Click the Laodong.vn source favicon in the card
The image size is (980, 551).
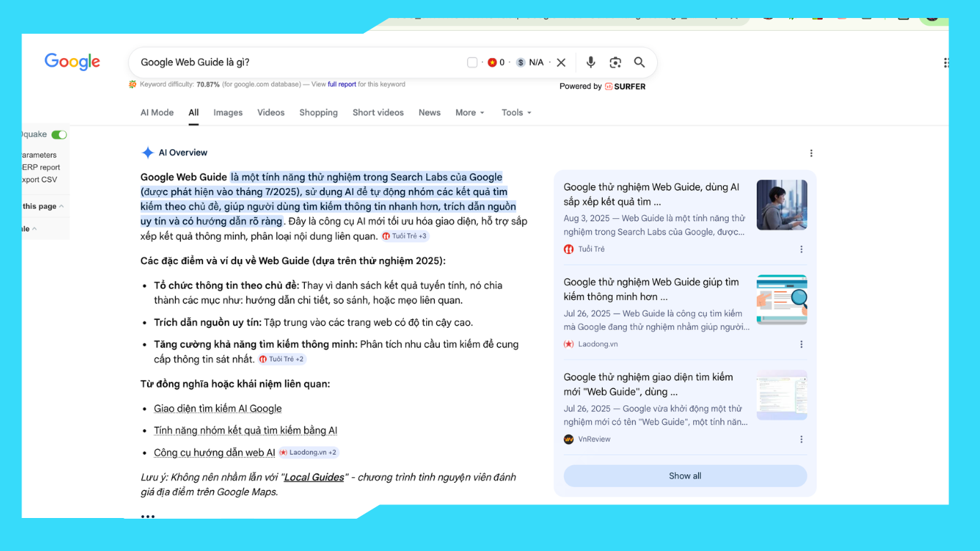pos(569,344)
